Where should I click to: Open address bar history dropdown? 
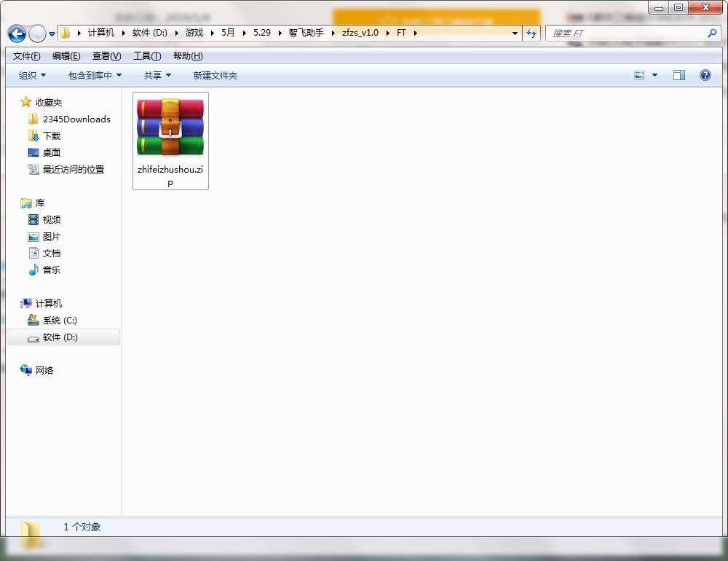tap(515, 33)
